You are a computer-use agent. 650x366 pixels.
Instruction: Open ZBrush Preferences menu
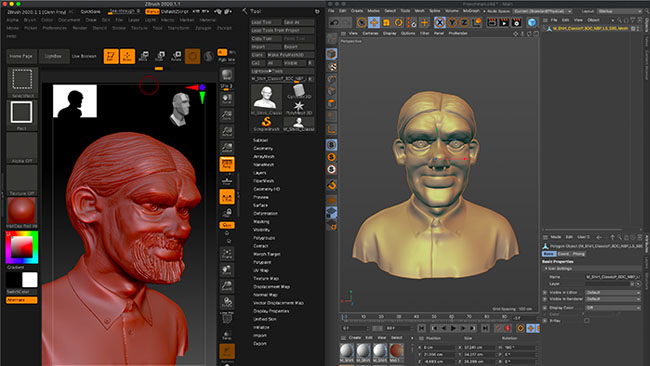tap(55, 28)
